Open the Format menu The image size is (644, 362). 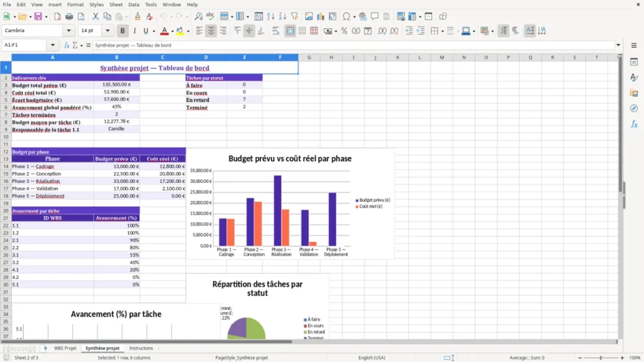tap(75, 4)
